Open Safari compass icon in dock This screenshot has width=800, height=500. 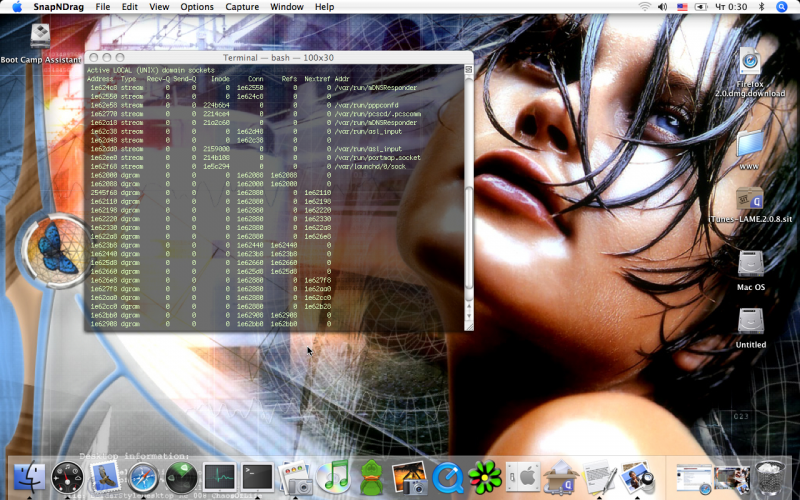tap(143, 478)
